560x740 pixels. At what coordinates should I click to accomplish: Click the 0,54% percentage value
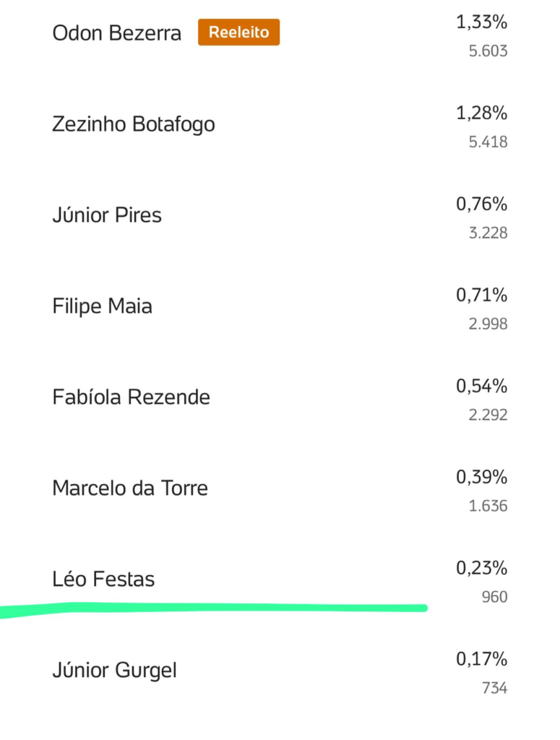[481, 387]
